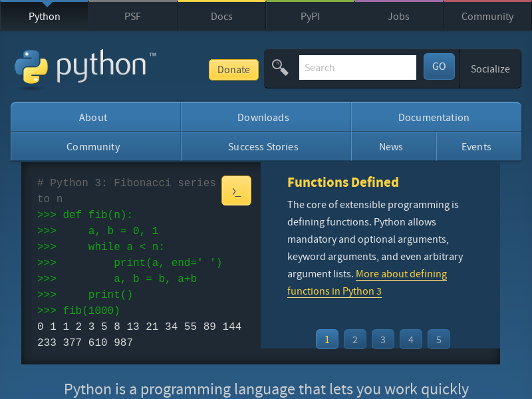Follow the defining functions in Python 3 link
This screenshot has height=399, width=532.
tap(401, 274)
